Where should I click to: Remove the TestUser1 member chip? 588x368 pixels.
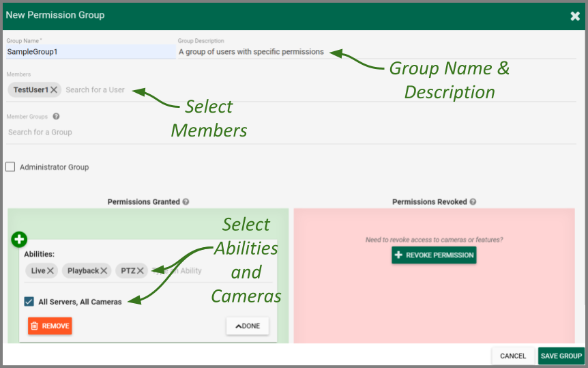(54, 90)
